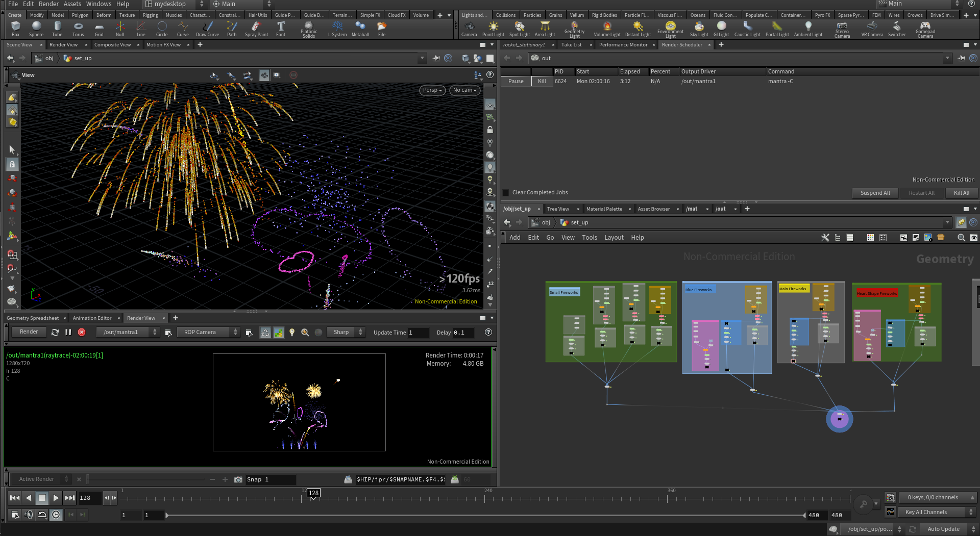
Task: Click the Sky Light shelf icon
Action: coord(699,29)
